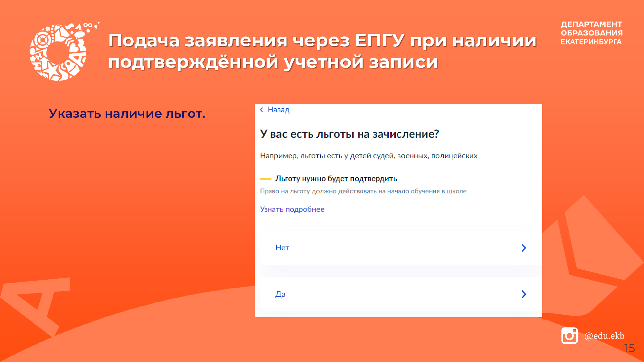Click the @edu.ekb handle text

(x=604, y=336)
